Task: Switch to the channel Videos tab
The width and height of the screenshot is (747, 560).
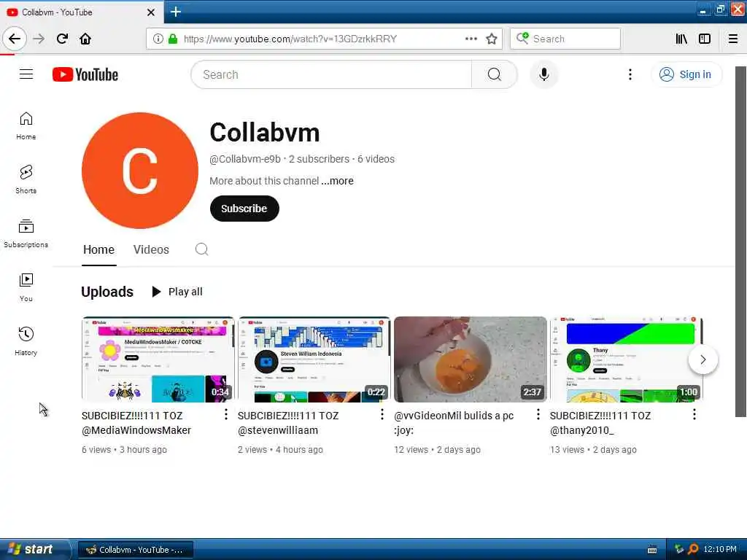Action: click(x=151, y=249)
